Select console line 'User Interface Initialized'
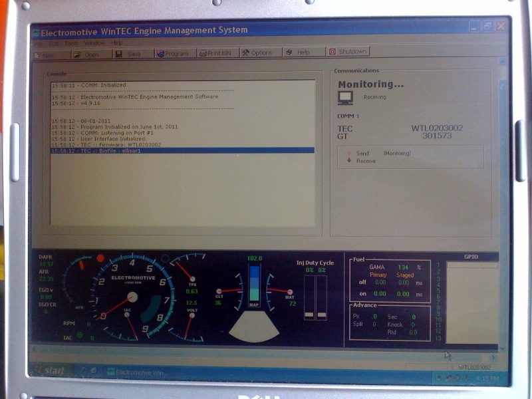The height and width of the screenshot is (399, 532). pyautogui.click(x=182, y=139)
